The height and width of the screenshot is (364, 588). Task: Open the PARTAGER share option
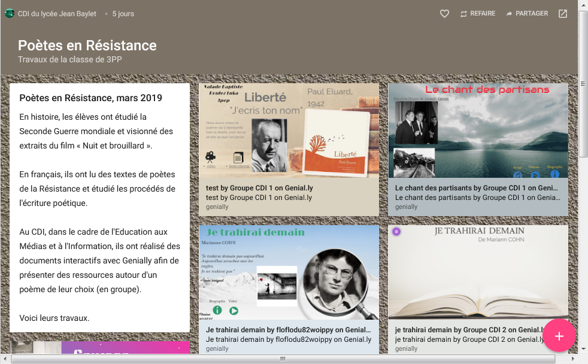pyautogui.click(x=526, y=14)
